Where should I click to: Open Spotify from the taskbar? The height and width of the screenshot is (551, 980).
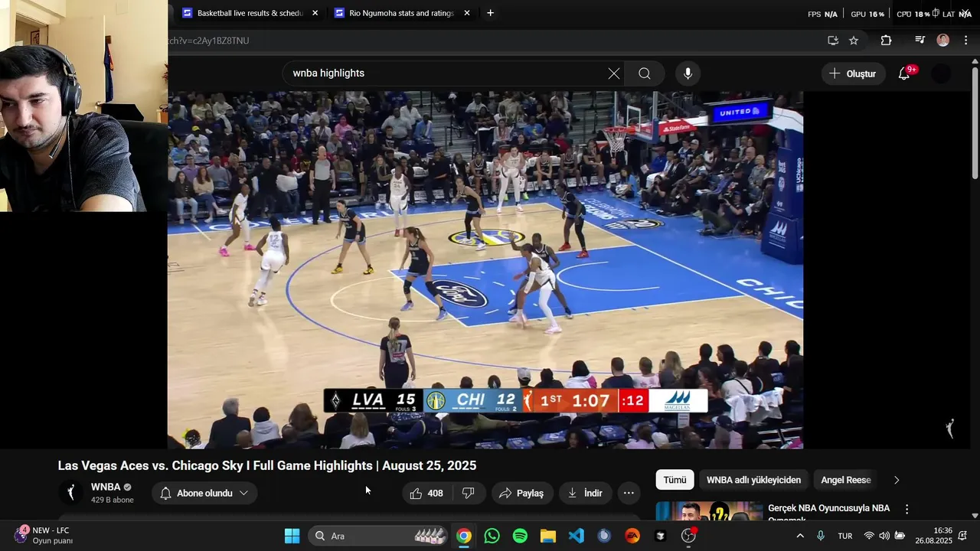[x=520, y=536]
